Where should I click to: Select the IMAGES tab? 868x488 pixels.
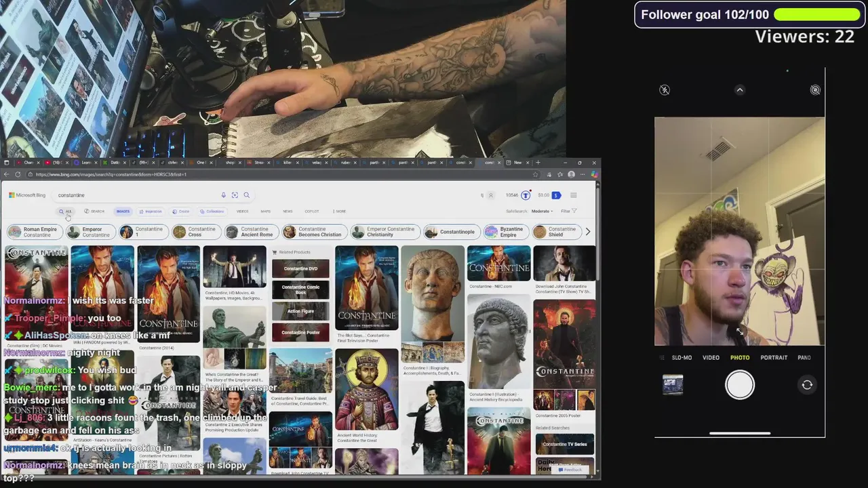pyautogui.click(x=123, y=211)
